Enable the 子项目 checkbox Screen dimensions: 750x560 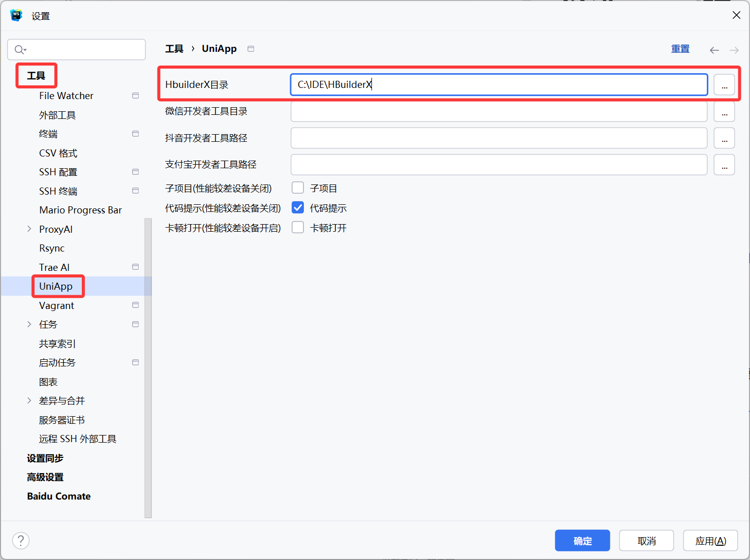(x=298, y=188)
